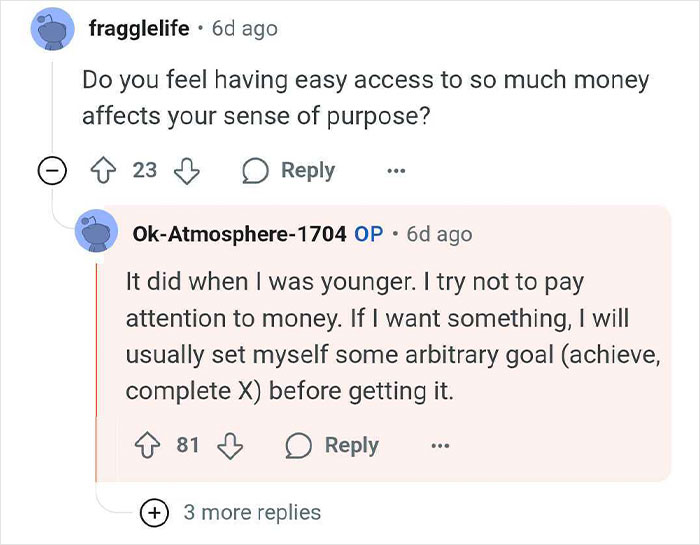Viewport: 700px width, 545px height.
Task: Click the 6d ago timestamp on OP's reply
Action: 439,234
